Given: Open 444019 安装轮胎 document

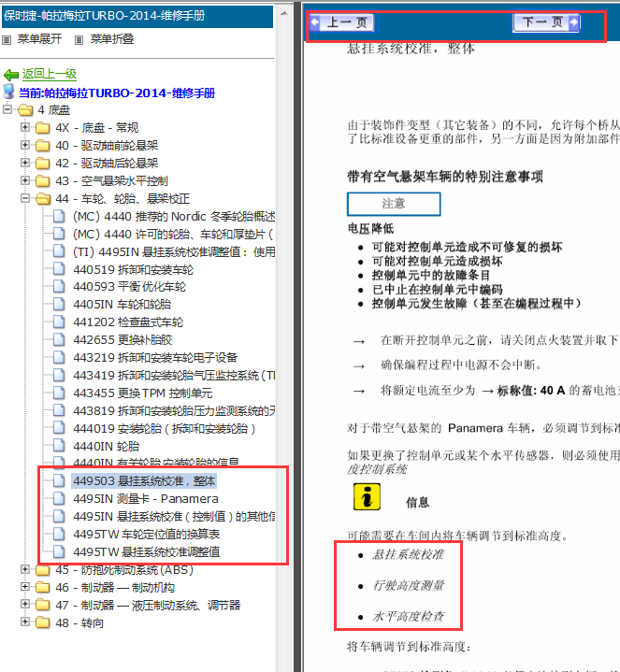Looking at the screenshot, I should pyautogui.click(x=165, y=429).
